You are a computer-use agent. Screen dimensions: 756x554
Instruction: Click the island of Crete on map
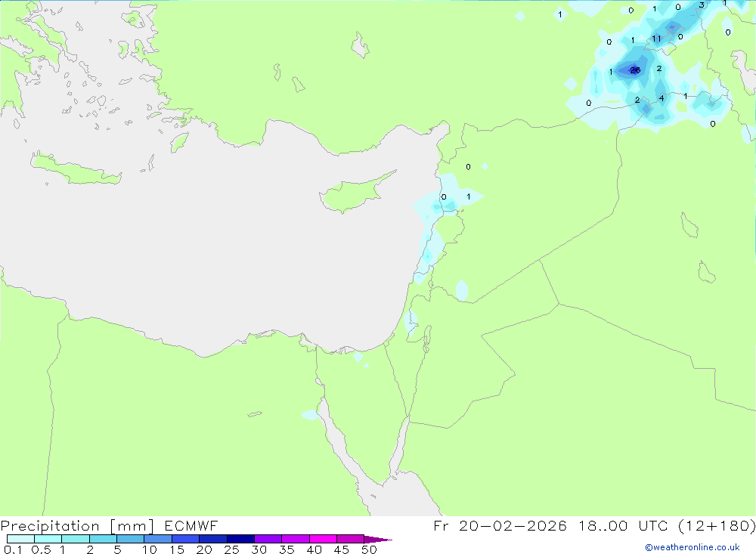76,170
